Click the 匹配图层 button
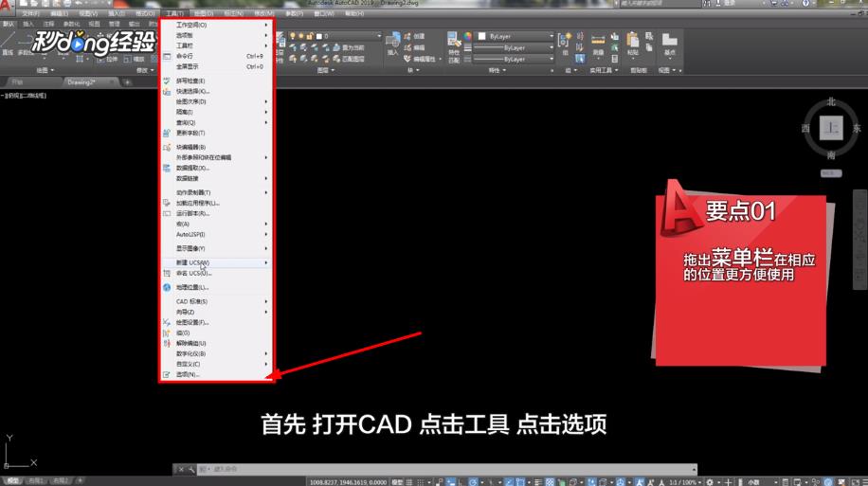 coord(348,59)
